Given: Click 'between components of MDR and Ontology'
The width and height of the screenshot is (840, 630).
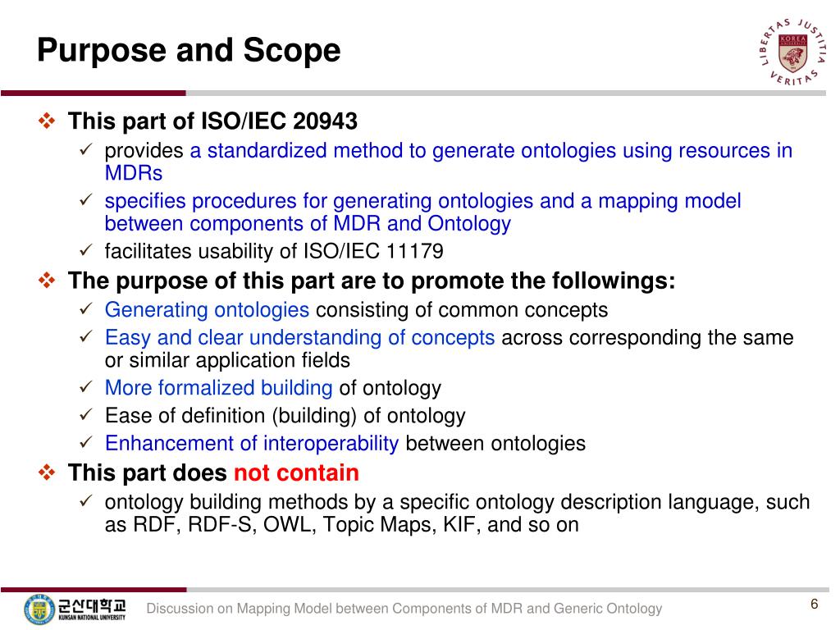Looking at the screenshot, I should pyautogui.click(x=308, y=223).
